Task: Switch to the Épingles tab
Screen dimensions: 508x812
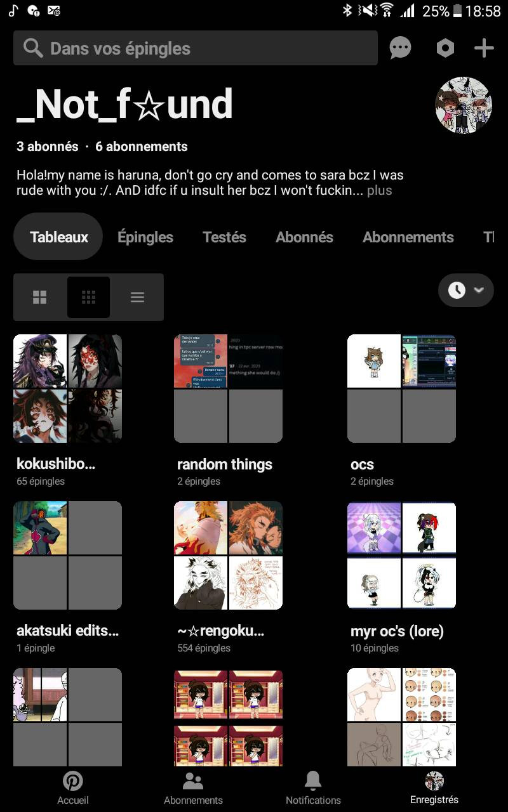Action: 145,237
